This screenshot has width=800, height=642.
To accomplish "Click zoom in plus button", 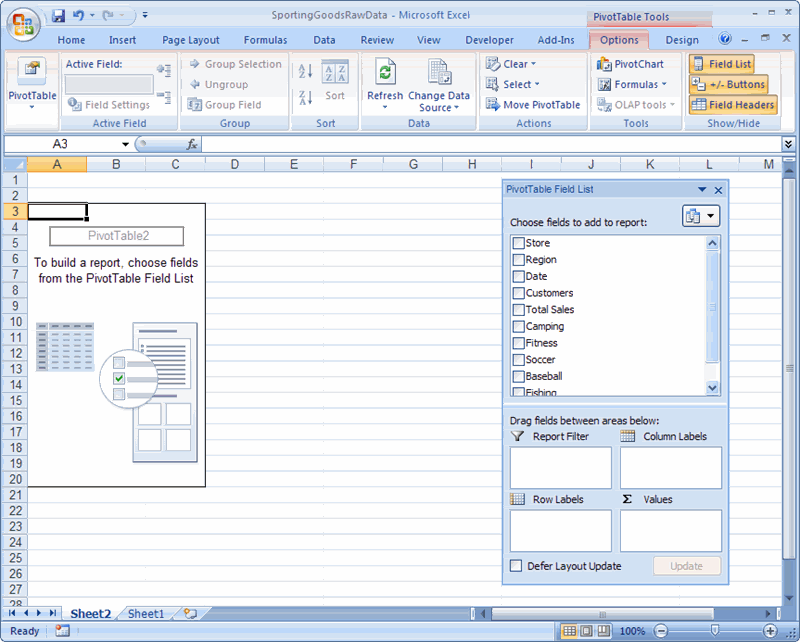I will click(x=770, y=631).
